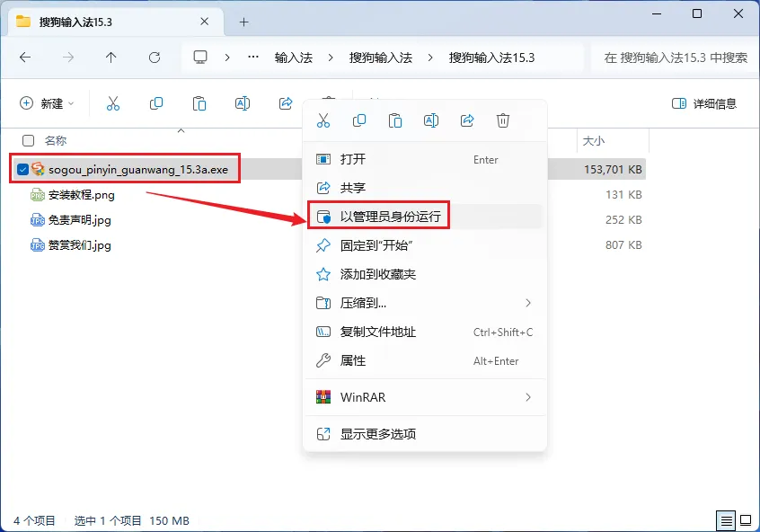This screenshot has width=760, height=532.
Task: Click Paste icon in context menu
Action: click(x=395, y=120)
